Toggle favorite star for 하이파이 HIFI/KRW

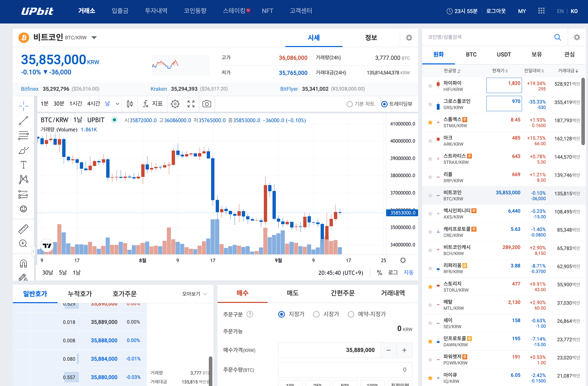pos(430,86)
